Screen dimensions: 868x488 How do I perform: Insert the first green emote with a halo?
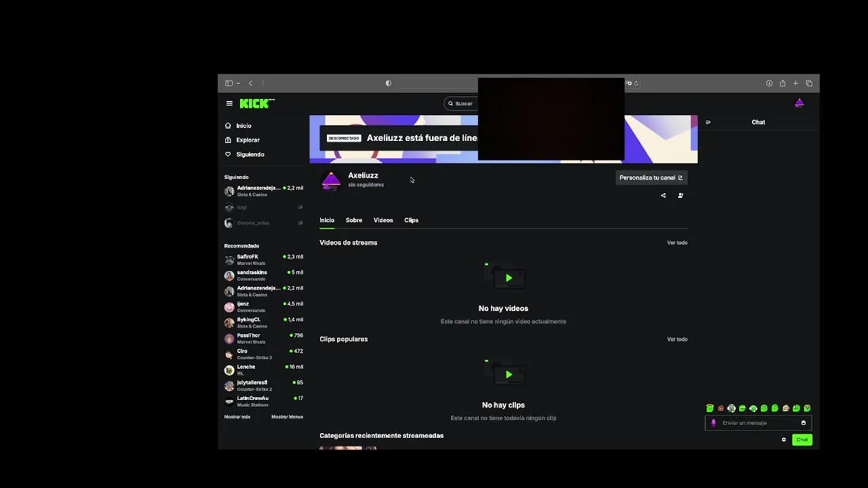[710, 409]
